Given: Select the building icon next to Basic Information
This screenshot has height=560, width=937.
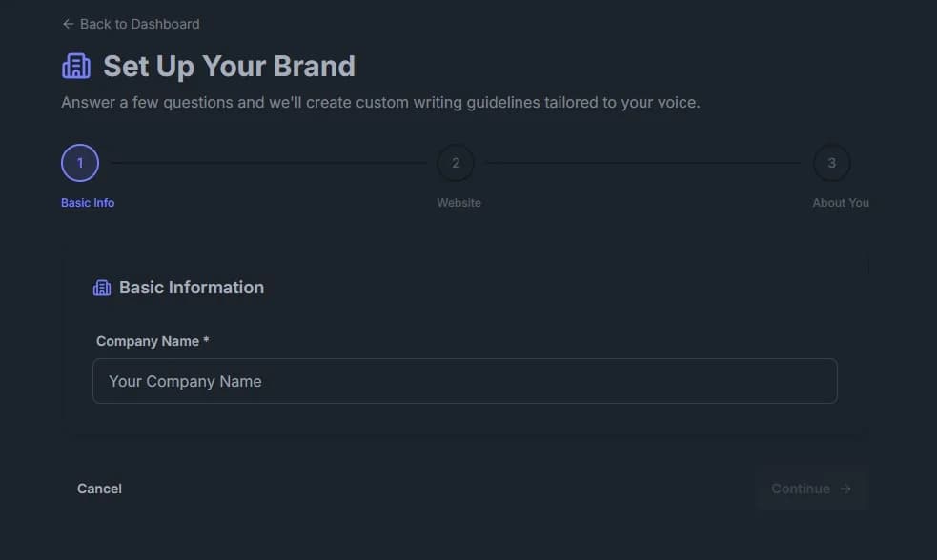Looking at the screenshot, I should coord(102,287).
